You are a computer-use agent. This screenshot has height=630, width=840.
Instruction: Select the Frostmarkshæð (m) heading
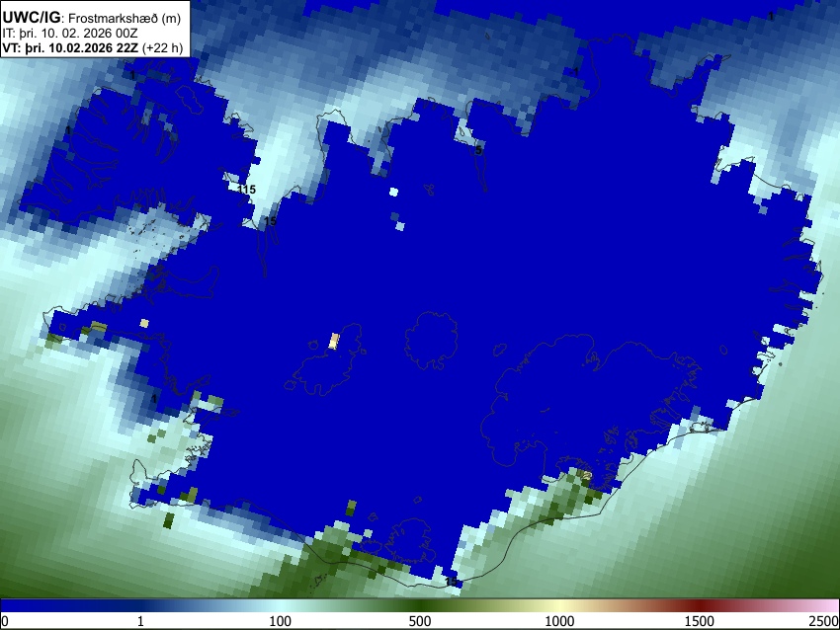[x=125, y=19]
